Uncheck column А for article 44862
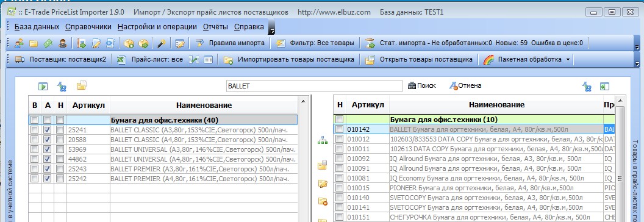The image size is (644, 222). click(48, 159)
